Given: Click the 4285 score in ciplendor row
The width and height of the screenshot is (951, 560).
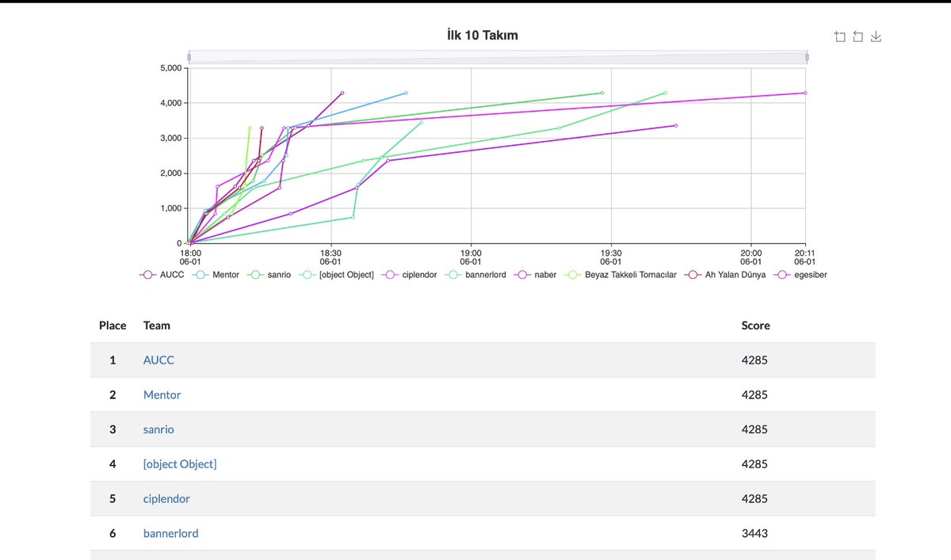Looking at the screenshot, I should coord(754,499).
